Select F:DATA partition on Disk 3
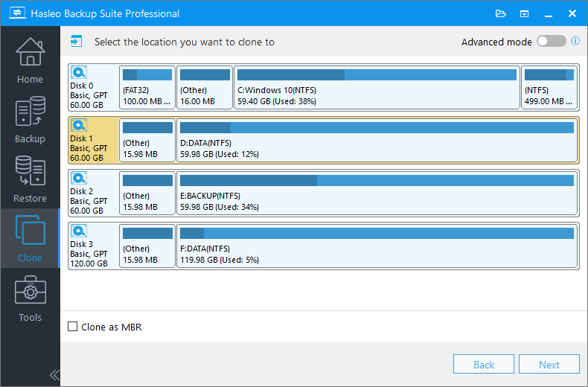This screenshot has width=588, height=387. [377, 245]
